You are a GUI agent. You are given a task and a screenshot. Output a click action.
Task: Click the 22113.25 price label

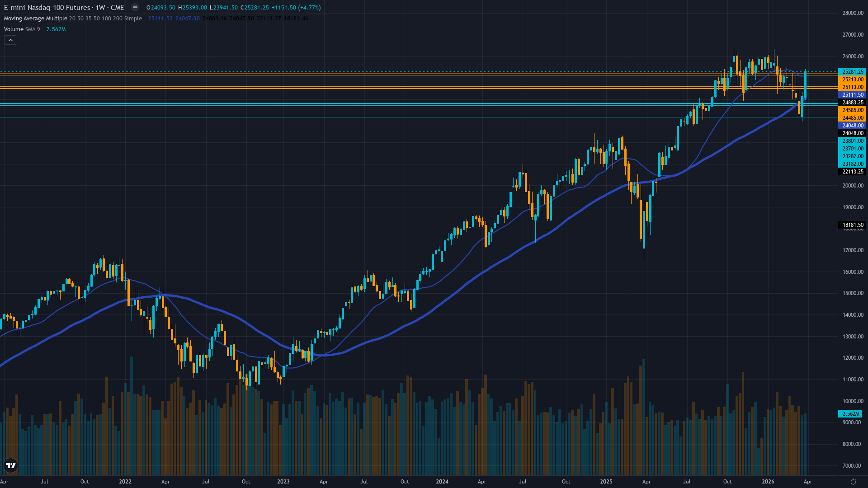pyautogui.click(x=852, y=172)
